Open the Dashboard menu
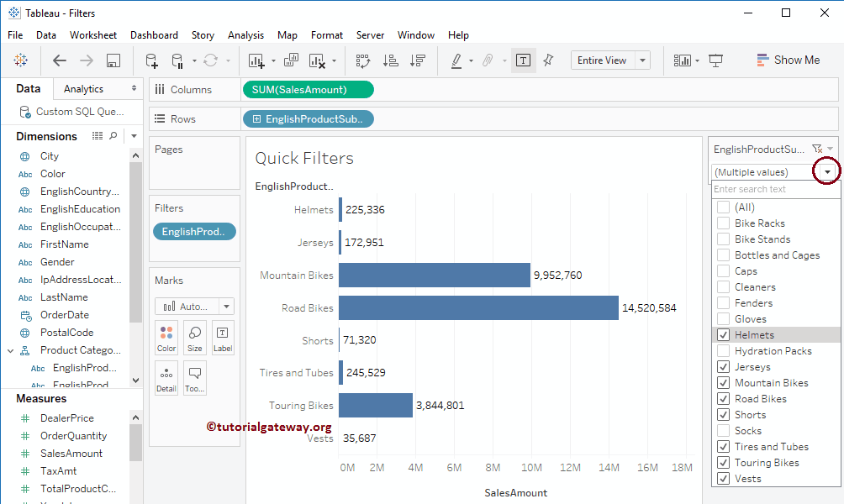This screenshot has width=844, height=504. [154, 35]
